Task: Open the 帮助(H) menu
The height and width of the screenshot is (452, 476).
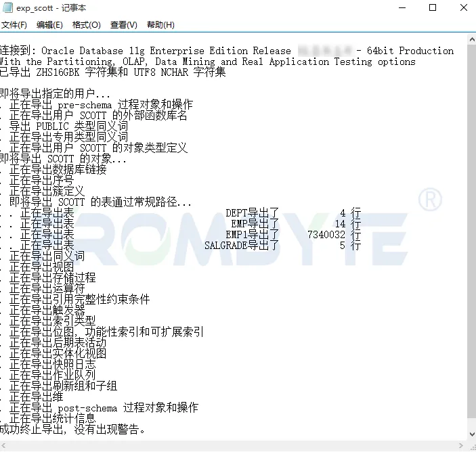Action: [160, 25]
